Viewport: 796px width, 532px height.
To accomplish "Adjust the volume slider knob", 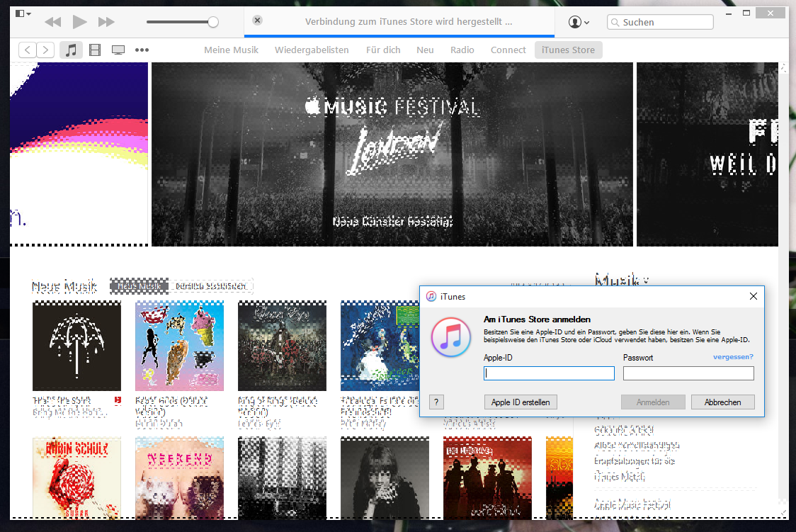I will click(213, 22).
